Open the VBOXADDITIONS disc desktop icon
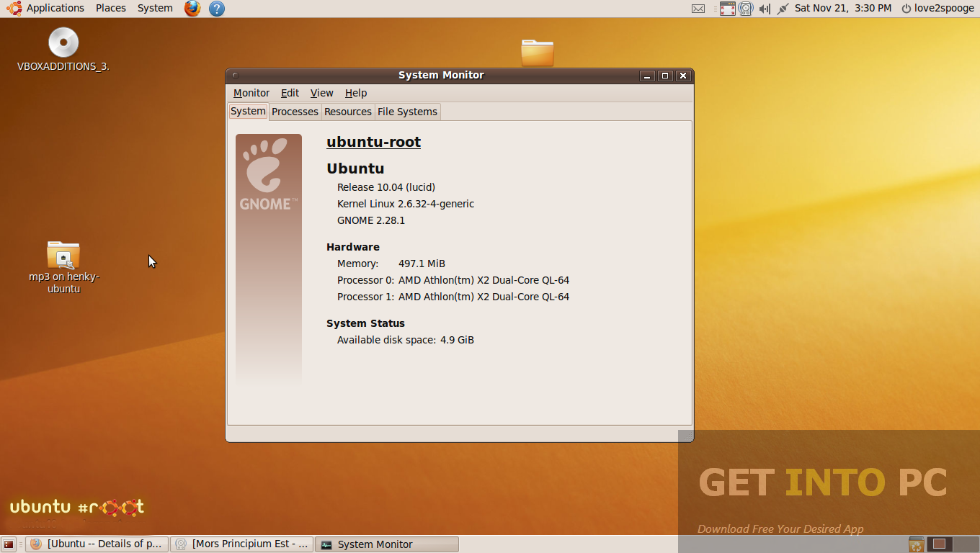This screenshot has height=553, width=980. click(x=63, y=49)
